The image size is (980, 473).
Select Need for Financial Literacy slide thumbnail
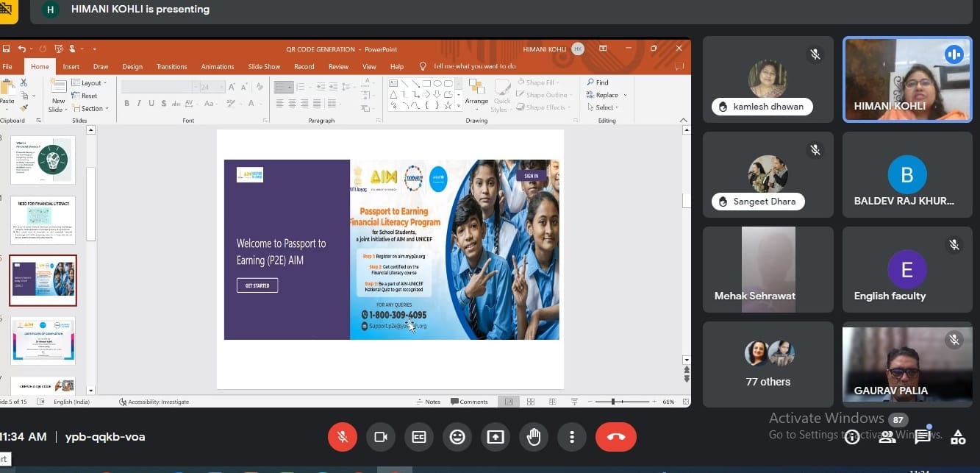[43, 220]
